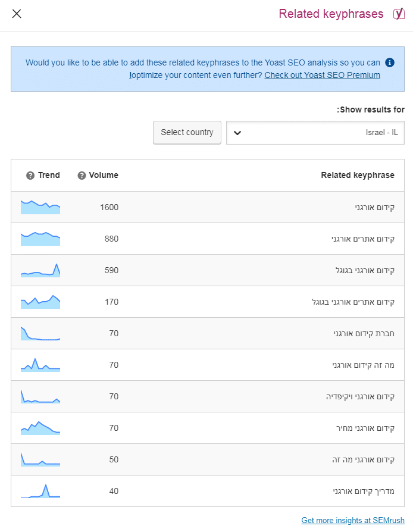This screenshot has height=532, width=413.
Task: Click trend chart for 590 volume row
Action: (x=40, y=270)
